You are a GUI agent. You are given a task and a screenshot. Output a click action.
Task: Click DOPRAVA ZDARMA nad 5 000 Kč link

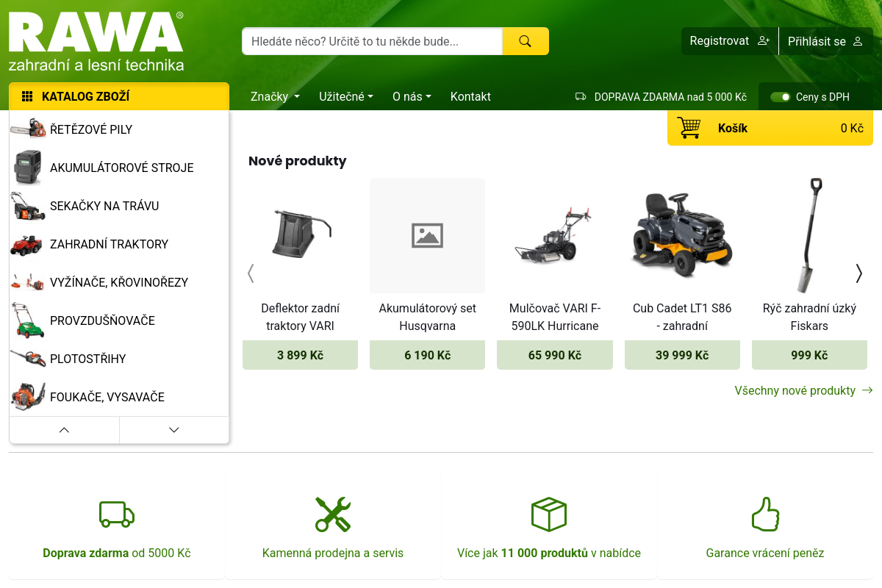pos(661,96)
